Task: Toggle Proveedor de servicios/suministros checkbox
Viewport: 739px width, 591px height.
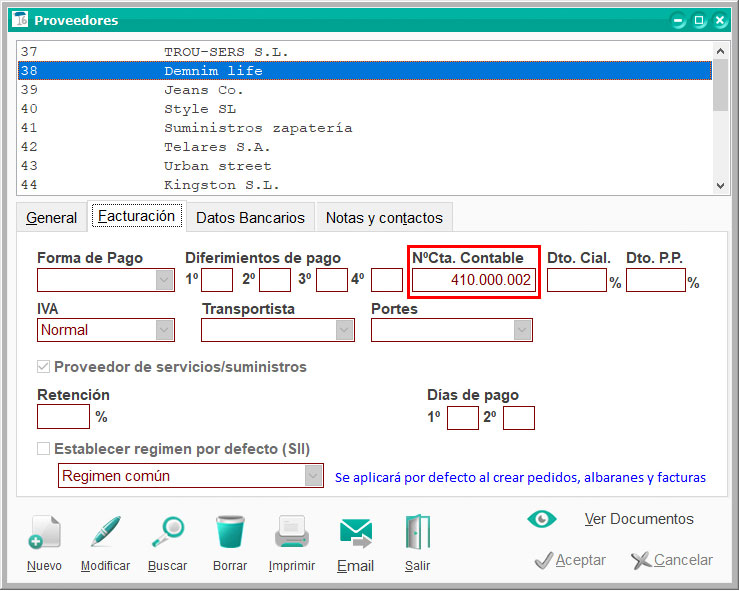Action: 43,367
